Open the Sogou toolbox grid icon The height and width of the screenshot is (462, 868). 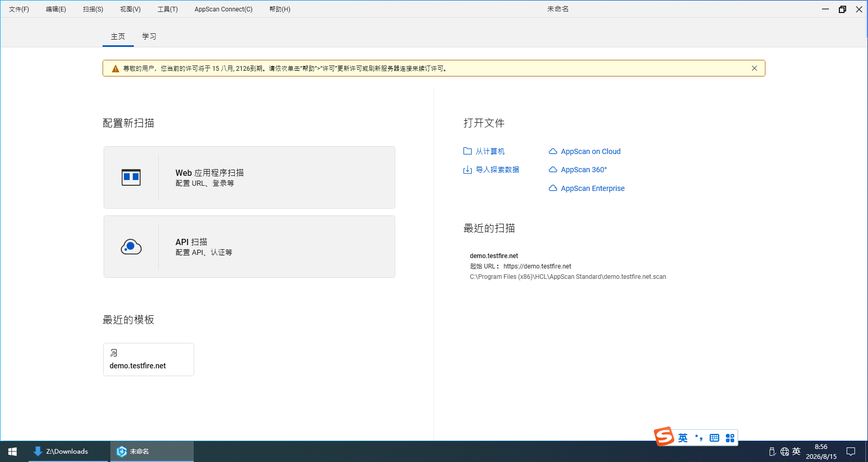(x=730, y=438)
